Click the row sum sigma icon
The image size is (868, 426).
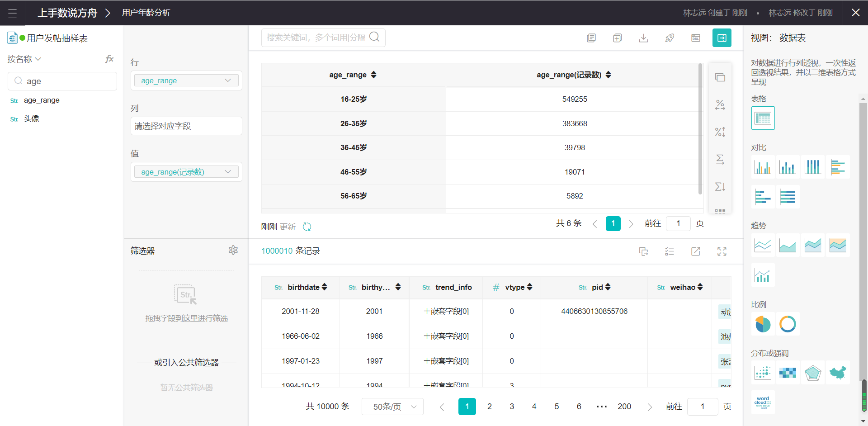720,159
